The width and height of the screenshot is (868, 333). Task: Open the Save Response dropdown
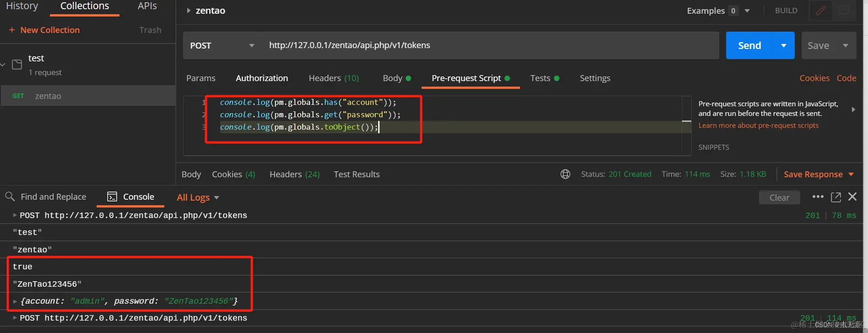click(851, 174)
